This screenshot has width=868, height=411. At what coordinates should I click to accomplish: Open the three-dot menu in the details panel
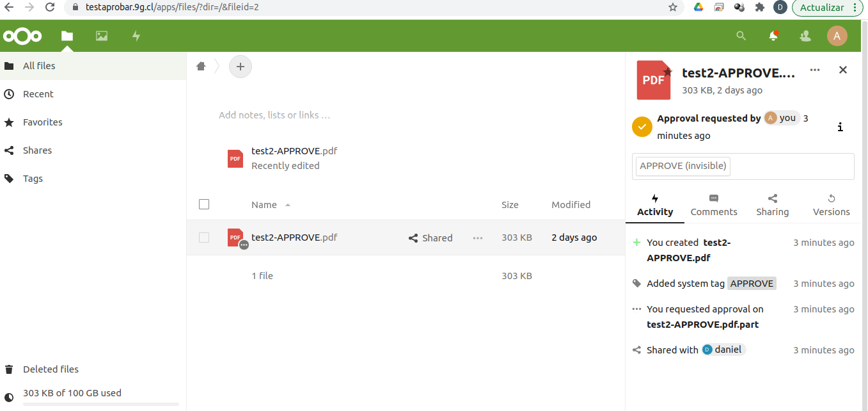click(814, 70)
